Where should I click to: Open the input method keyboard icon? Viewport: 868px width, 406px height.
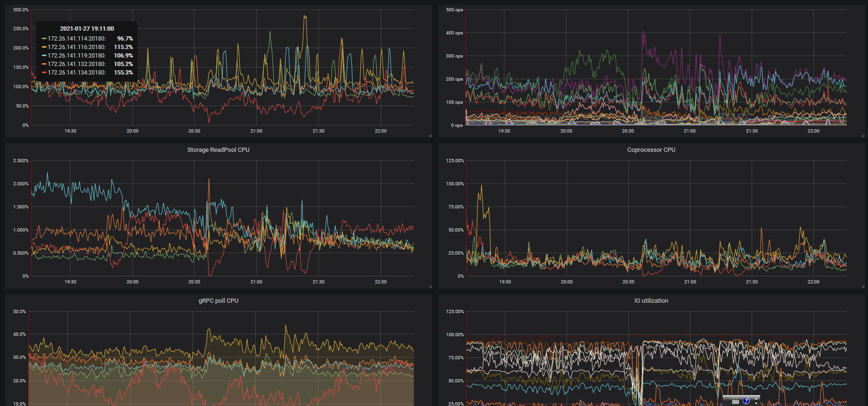(736, 401)
